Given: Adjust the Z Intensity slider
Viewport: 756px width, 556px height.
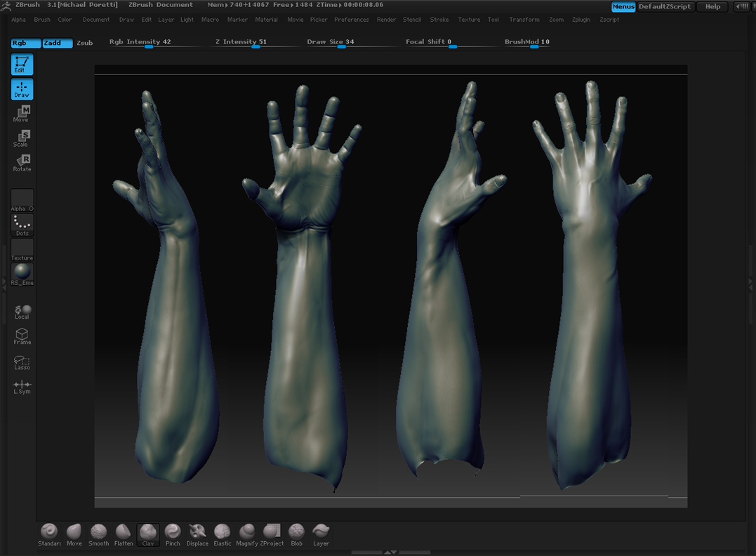Looking at the screenshot, I should 256,43.
